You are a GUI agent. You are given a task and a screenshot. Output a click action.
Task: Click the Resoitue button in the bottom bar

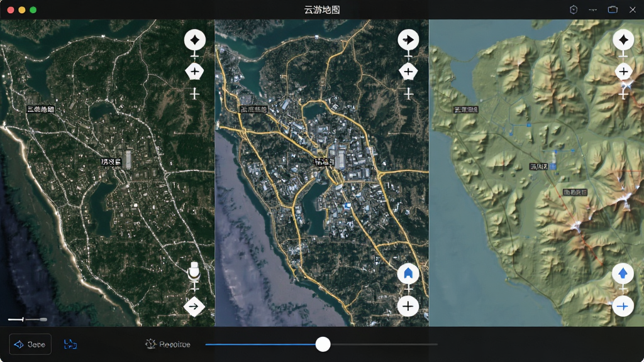(168, 344)
